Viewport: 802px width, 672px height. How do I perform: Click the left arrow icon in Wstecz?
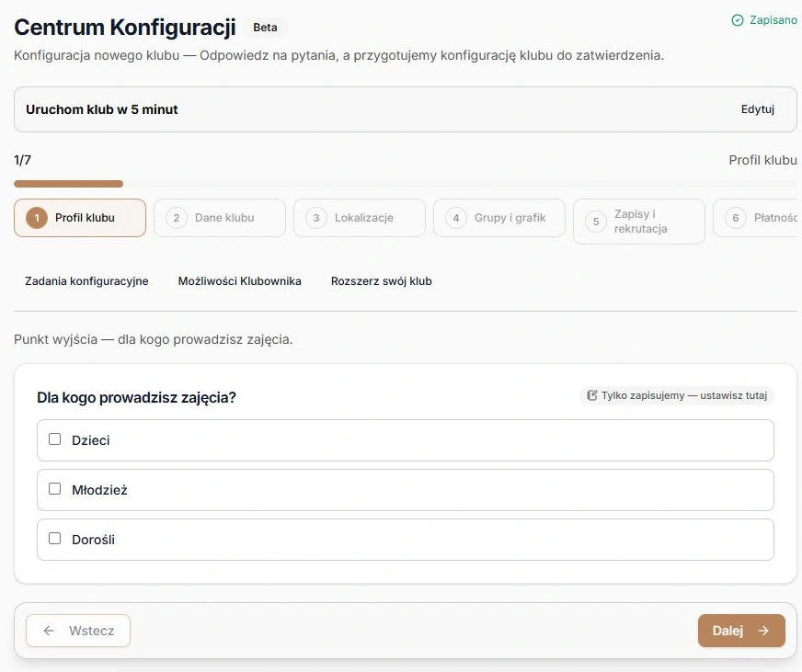pos(49,631)
